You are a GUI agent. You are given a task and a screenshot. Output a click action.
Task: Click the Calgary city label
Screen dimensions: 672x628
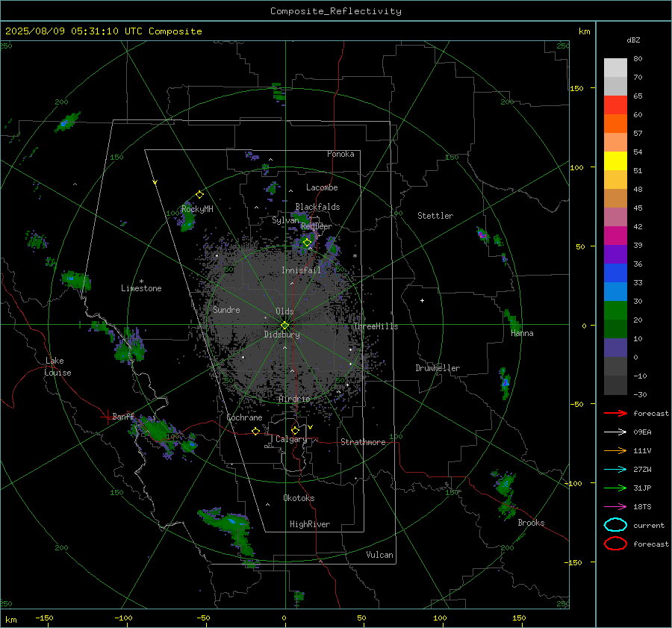click(x=291, y=439)
